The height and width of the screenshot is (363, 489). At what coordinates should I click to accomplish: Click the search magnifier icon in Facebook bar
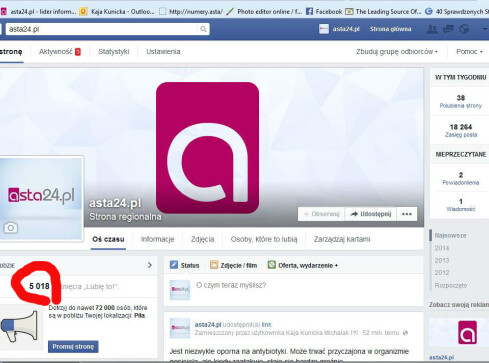[x=203, y=29]
